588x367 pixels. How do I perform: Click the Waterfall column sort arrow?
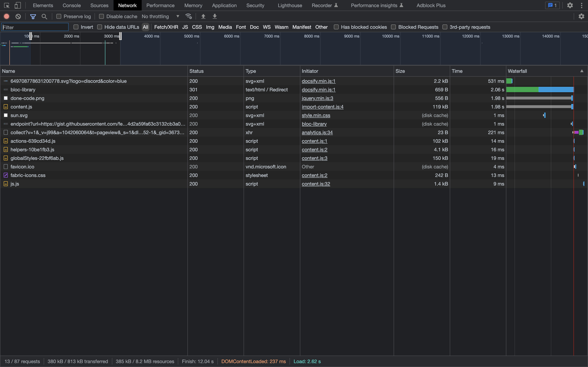(582, 71)
